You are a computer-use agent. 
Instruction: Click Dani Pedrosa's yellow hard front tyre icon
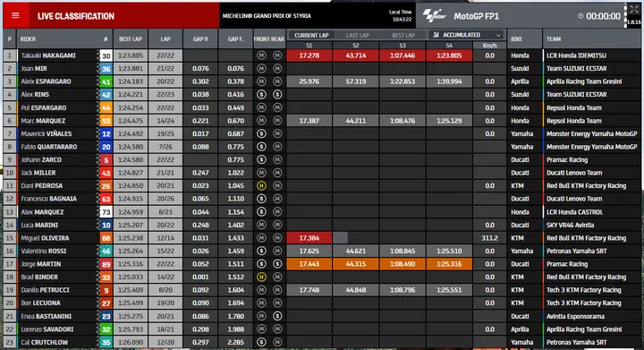[x=261, y=185]
